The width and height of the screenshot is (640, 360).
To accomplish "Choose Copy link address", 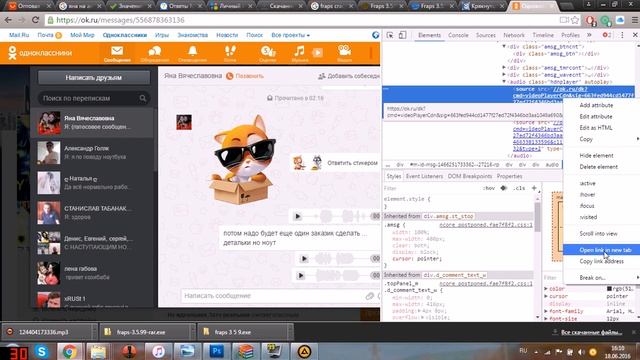I will pos(602,261).
